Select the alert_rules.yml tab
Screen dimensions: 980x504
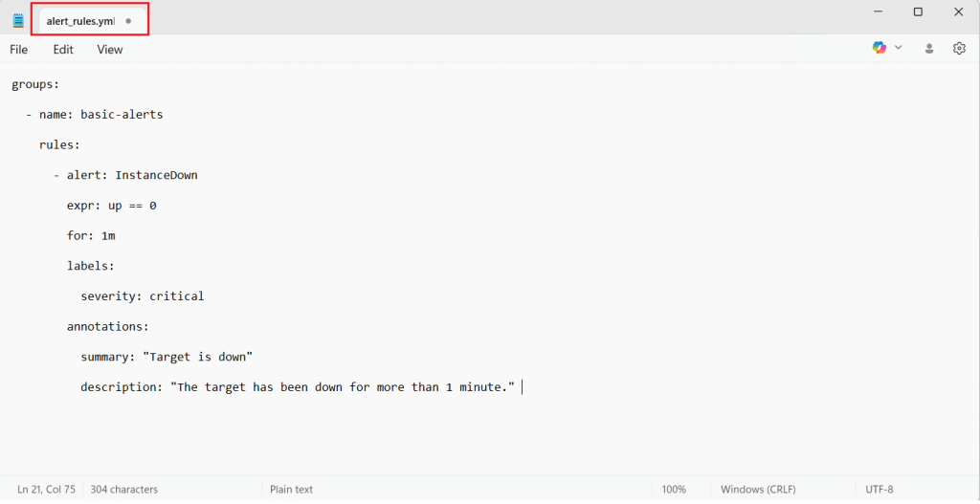click(x=80, y=20)
